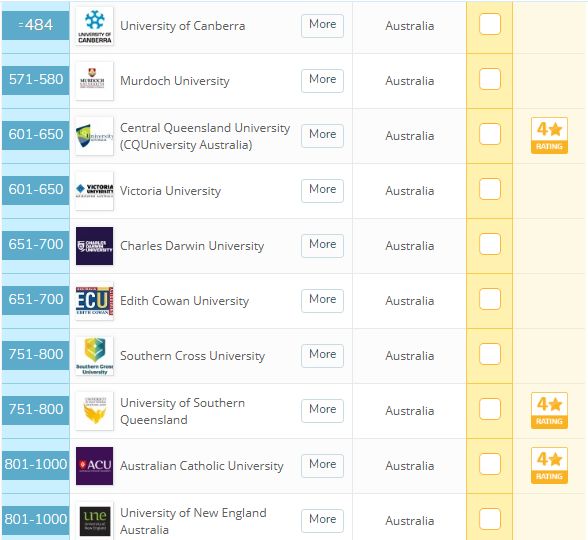Open the Murdoch University logo
This screenshot has width=588, height=540.
(x=94, y=81)
